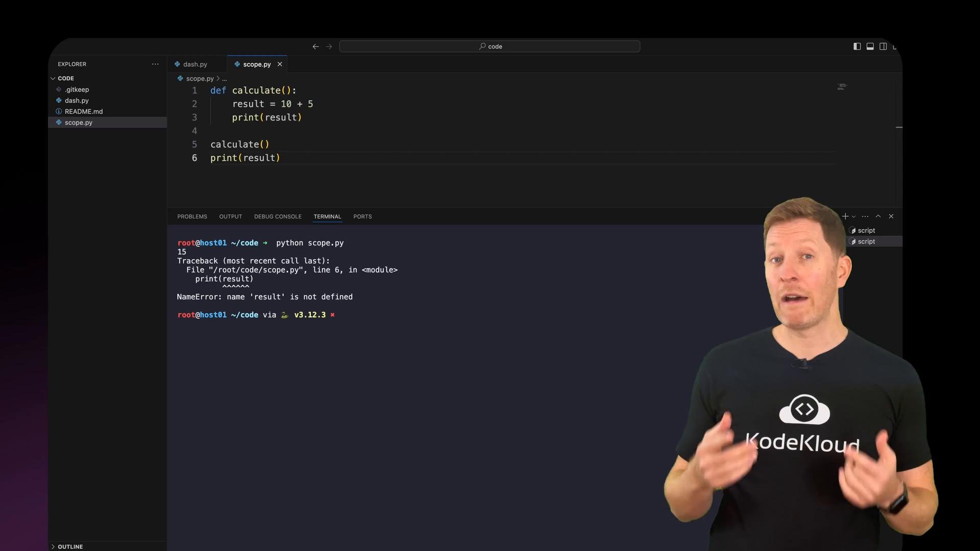Open dash.py in the explorer tree
This screenshot has width=980, height=551.
pos(77,101)
